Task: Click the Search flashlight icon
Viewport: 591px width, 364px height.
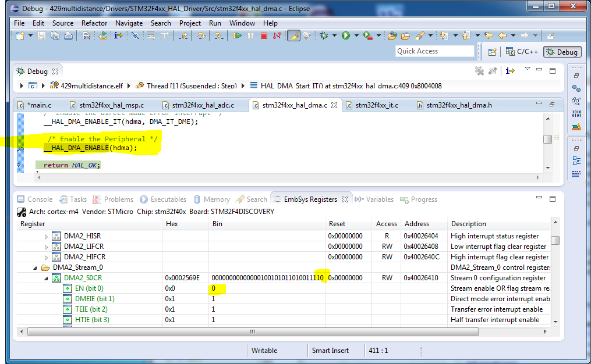Action: [419, 35]
